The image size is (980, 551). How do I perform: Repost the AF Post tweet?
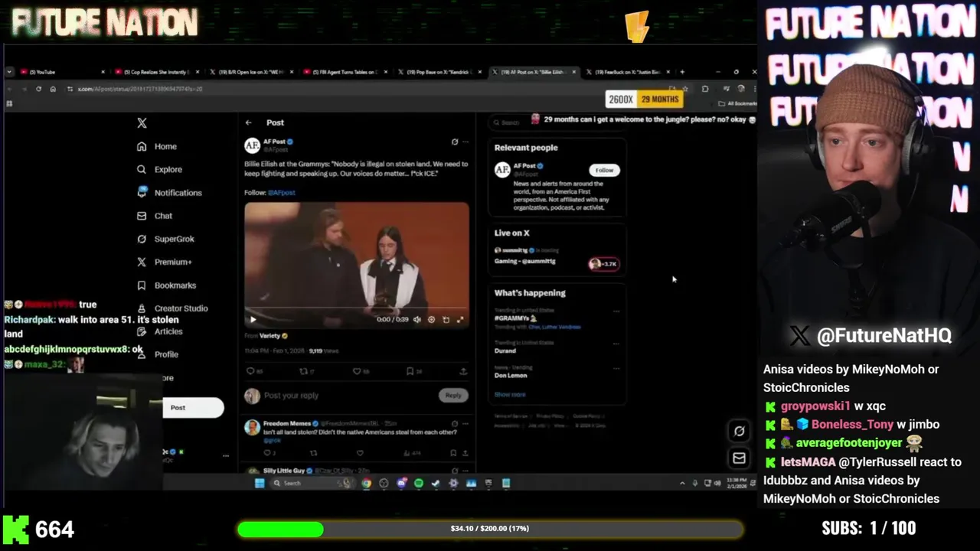click(304, 371)
